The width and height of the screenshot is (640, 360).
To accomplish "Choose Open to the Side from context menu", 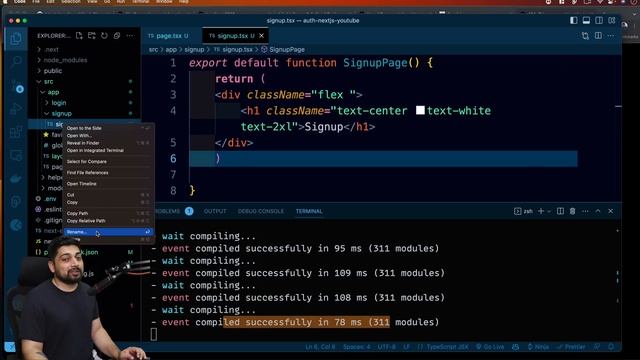I will 109,128.
